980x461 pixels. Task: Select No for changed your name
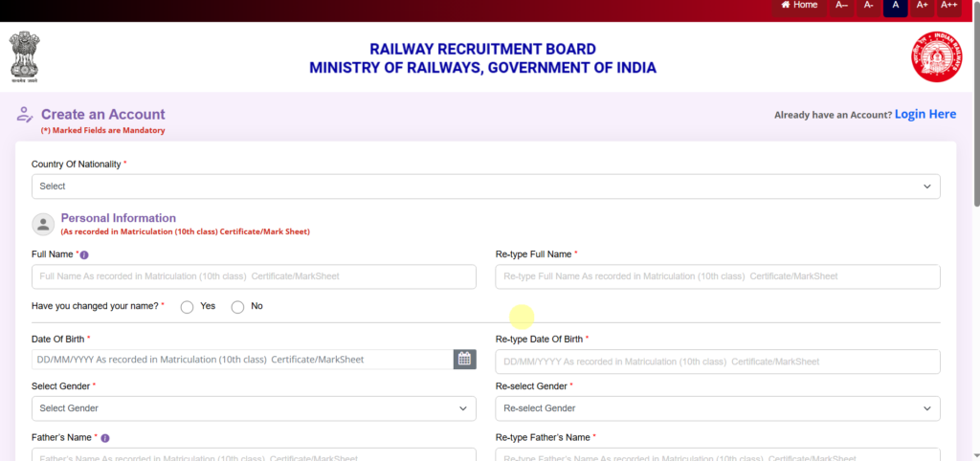[x=237, y=307]
